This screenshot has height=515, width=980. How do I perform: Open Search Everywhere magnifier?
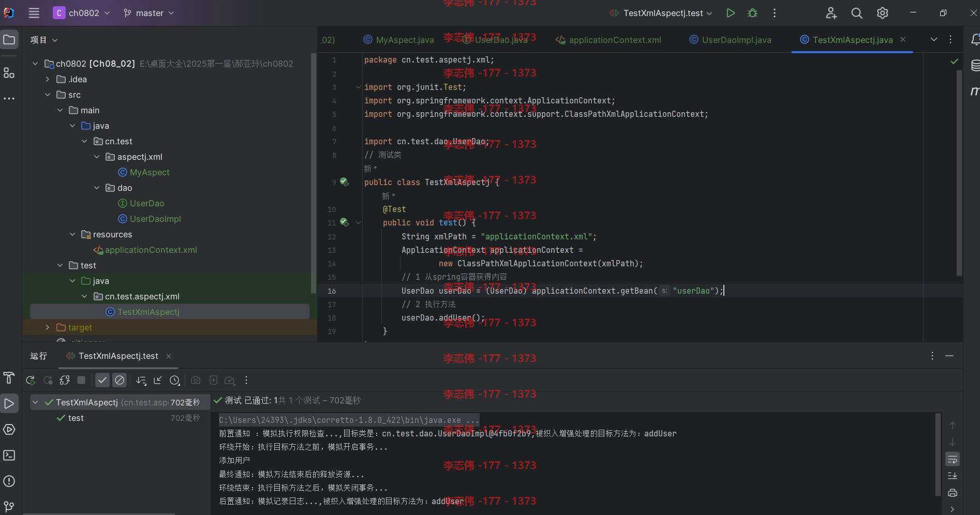[857, 13]
